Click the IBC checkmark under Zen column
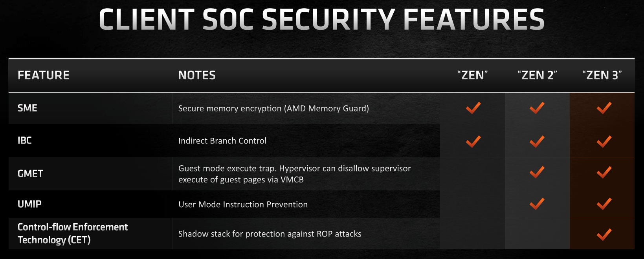Screen dimensions: 644x259 (x=473, y=141)
